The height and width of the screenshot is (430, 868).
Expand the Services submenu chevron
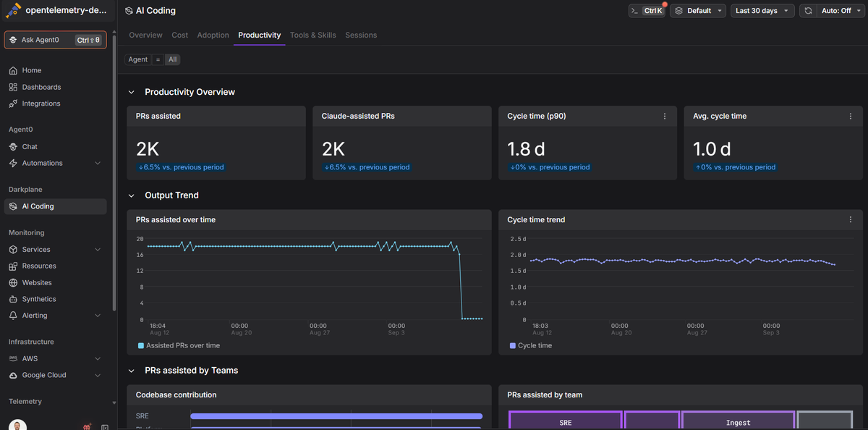98,249
